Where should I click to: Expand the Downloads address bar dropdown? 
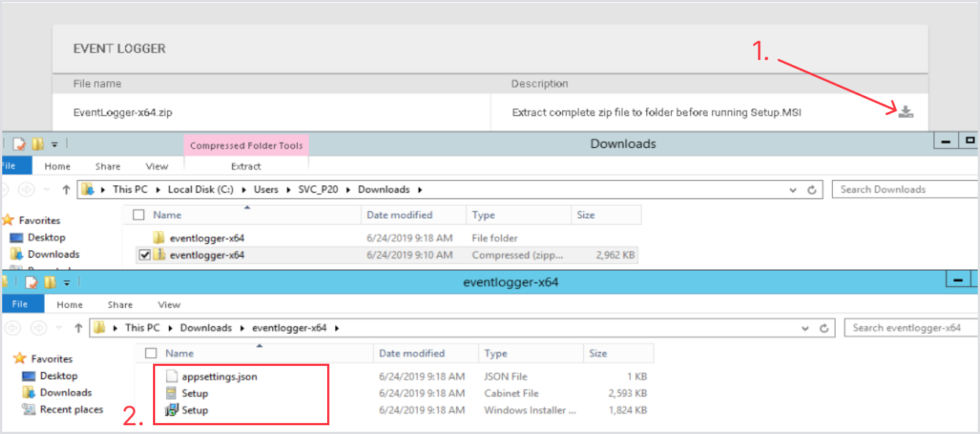click(793, 190)
